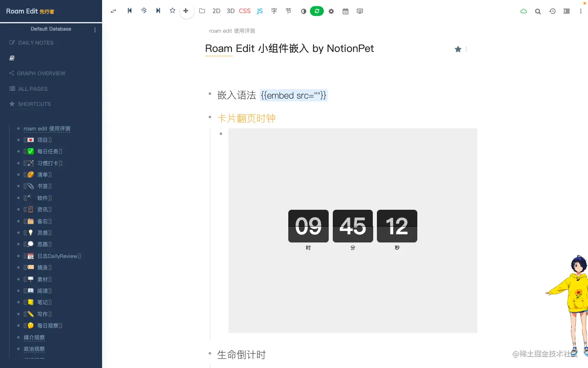Open roam edit 使用评测 breadcrumb link
This screenshot has height=368, width=588.
(x=232, y=31)
